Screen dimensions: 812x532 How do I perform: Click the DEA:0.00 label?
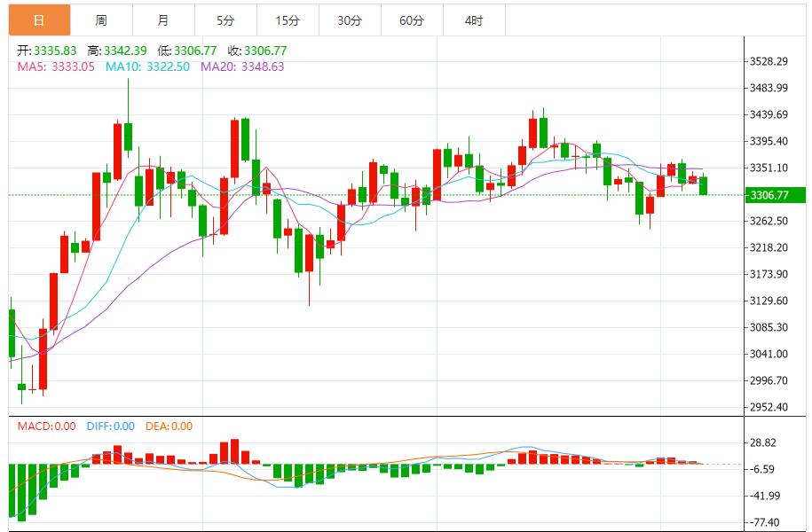(x=168, y=426)
